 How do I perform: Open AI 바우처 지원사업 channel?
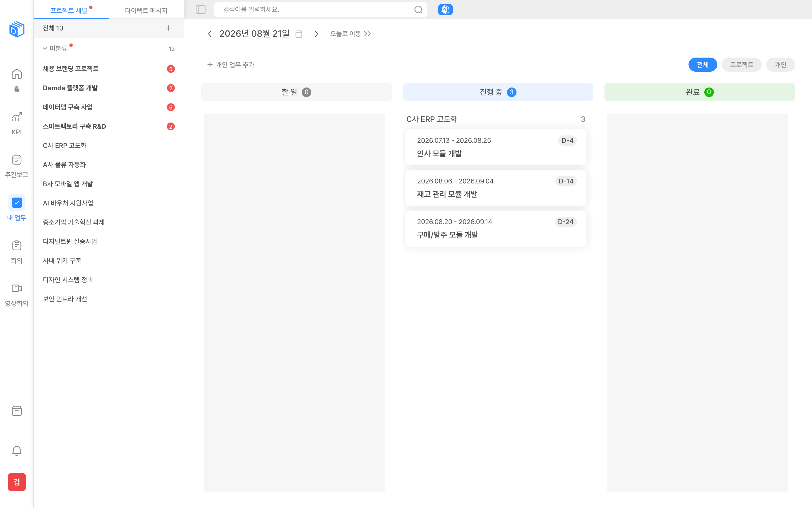point(109,203)
